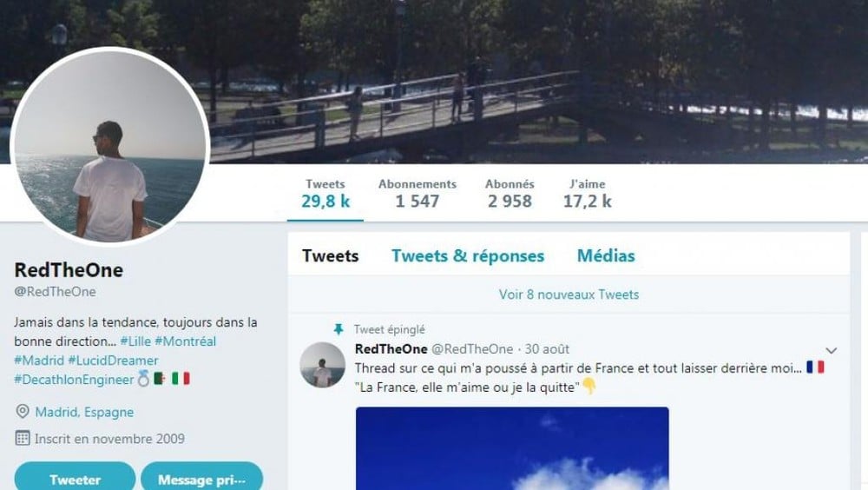Screen dimensions: 868x490
Task: Open the Médias tab
Action: pos(606,255)
